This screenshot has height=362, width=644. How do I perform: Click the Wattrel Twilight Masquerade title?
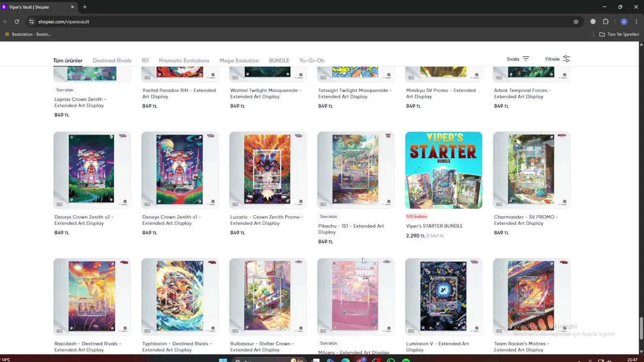click(x=266, y=93)
